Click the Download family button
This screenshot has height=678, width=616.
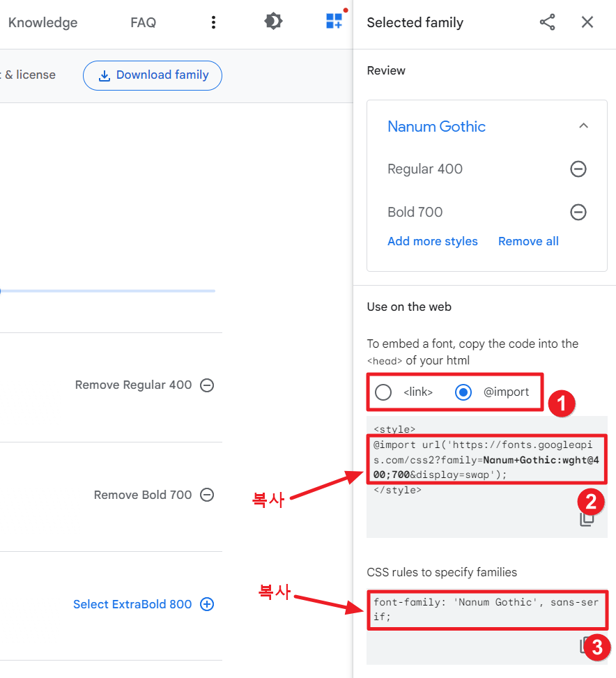pos(153,75)
